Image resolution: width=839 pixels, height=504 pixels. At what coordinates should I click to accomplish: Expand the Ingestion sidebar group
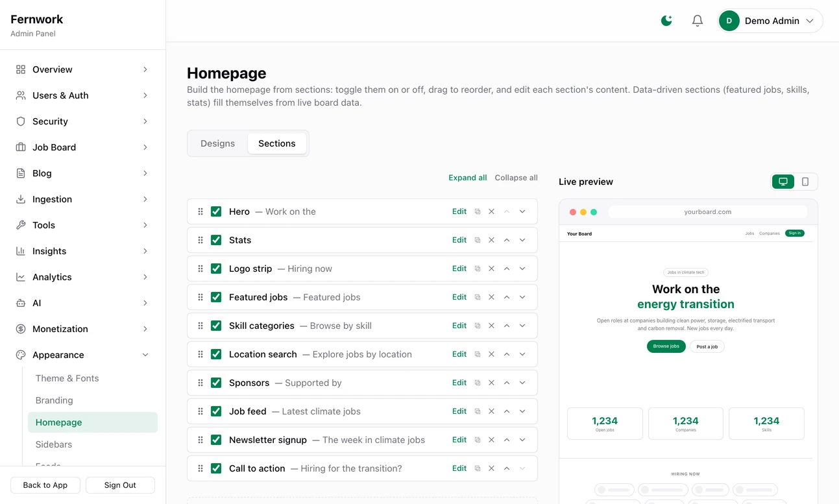(x=82, y=199)
